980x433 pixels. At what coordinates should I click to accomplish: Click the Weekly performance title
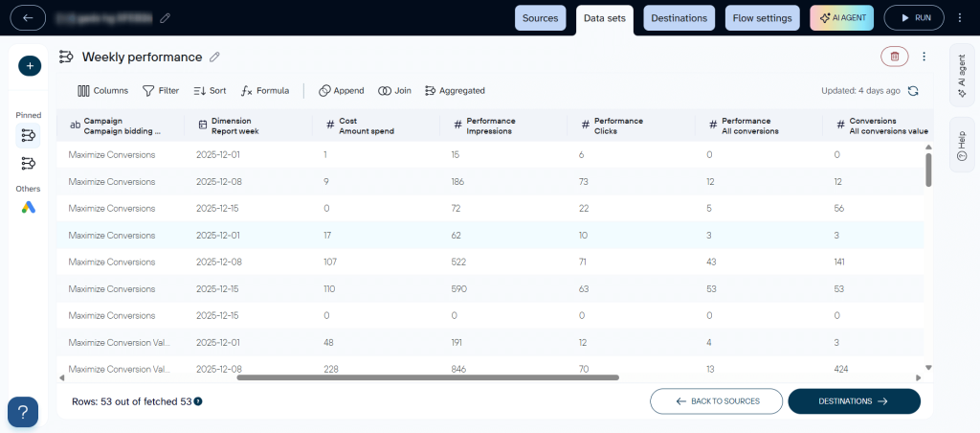[142, 57]
